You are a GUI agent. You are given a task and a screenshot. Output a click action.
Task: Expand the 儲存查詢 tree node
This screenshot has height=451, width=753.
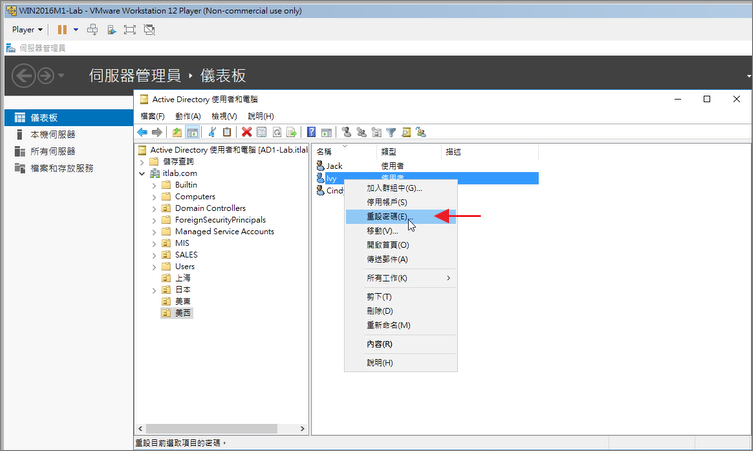pyautogui.click(x=142, y=162)
